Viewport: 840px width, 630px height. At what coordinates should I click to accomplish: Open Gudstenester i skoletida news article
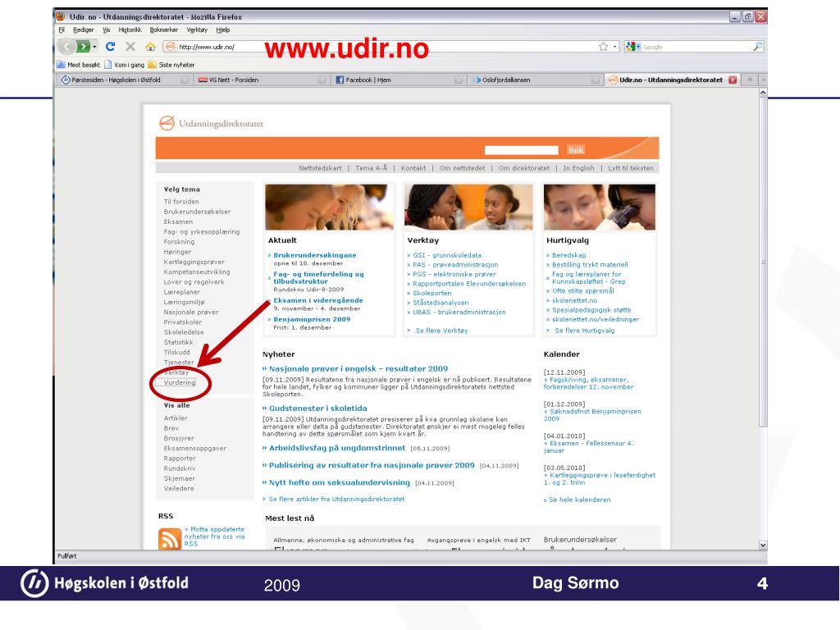(x=317, y=409)
